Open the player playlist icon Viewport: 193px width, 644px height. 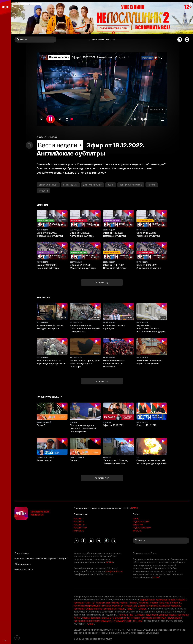tap(67, 119)
